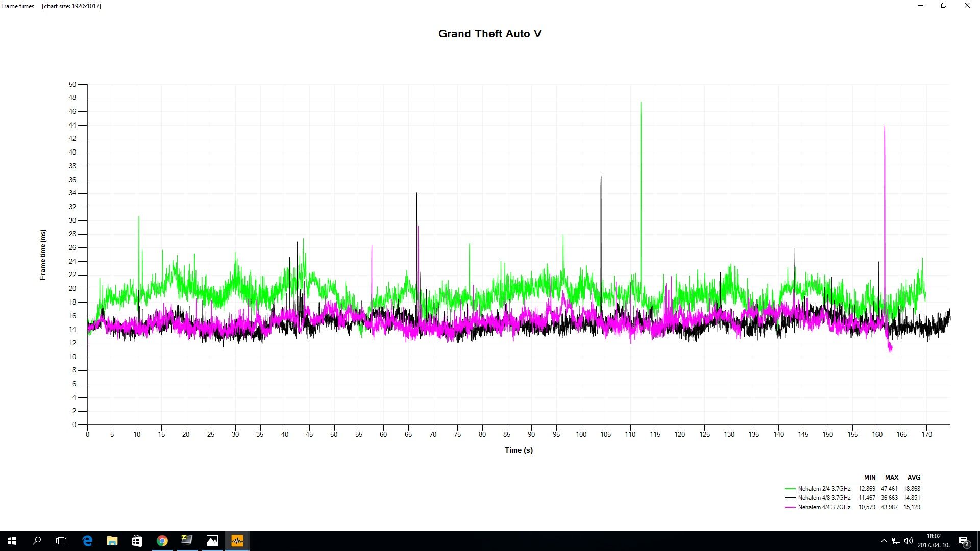Click the min value 11,467
980x551 pixels.
pos(867,498)
